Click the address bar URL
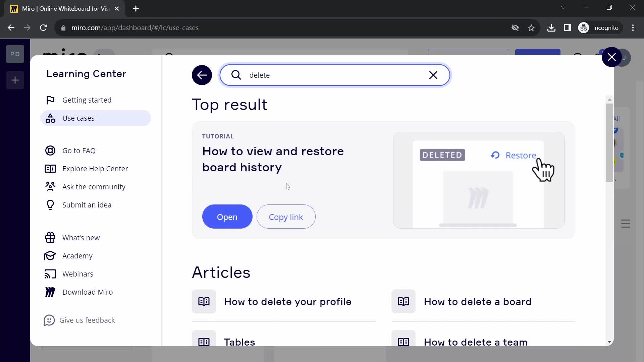Viewport: 644px width, 362px height. click(135, 28)
